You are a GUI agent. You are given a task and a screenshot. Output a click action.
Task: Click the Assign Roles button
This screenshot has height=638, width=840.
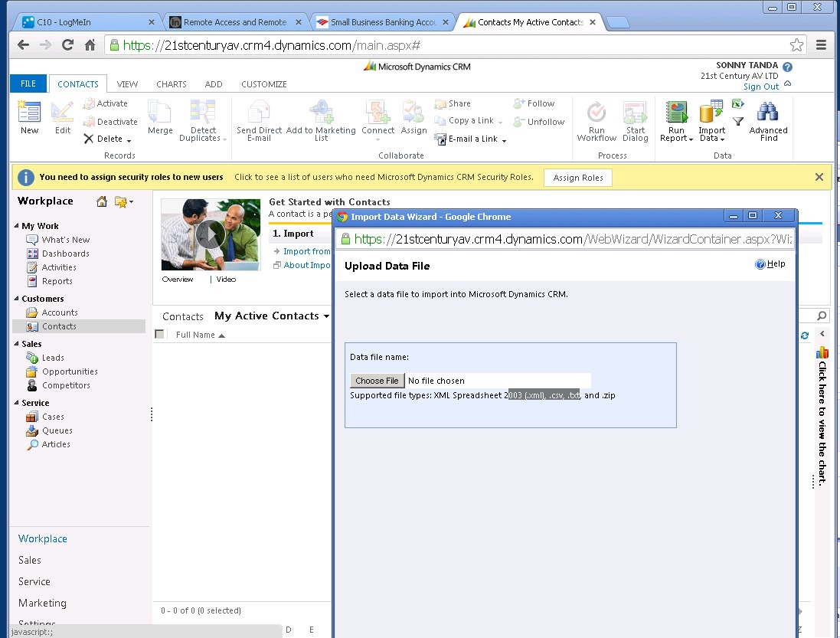[578, 178]
